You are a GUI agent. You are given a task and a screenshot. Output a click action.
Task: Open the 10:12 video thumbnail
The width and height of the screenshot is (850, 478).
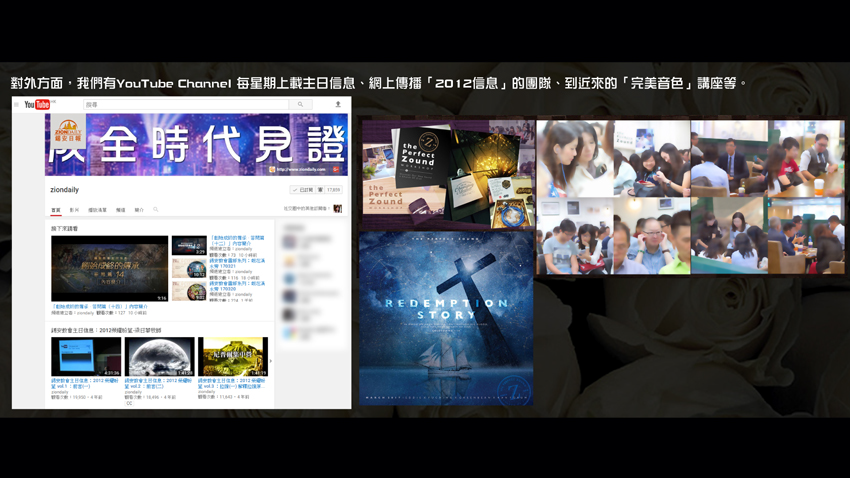[189, 268]
